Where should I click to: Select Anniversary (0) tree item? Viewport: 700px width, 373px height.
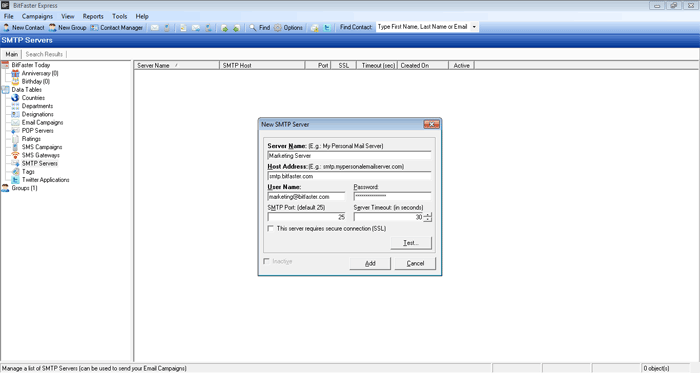tap(40, 73)
